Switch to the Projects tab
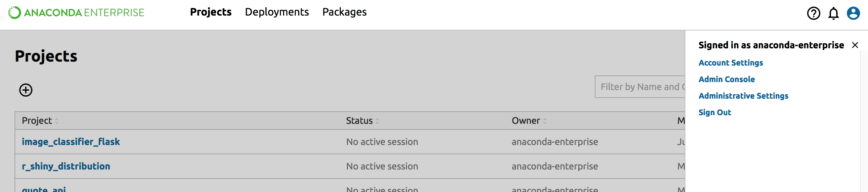 [x=211, y=12]
